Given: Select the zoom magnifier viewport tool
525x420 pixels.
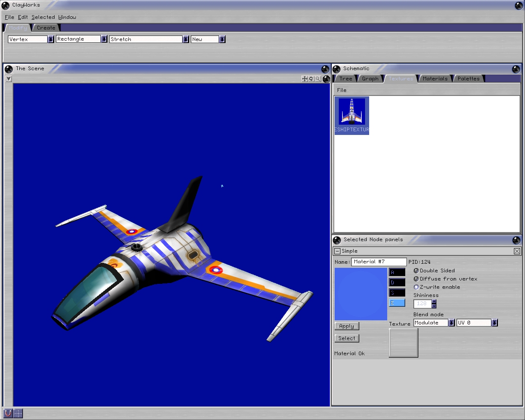Looking at the screenshot, I should pos(317,79).
